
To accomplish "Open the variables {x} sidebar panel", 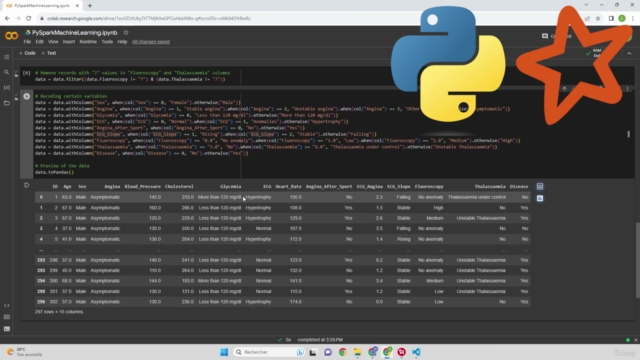I will tap(7, 87).
